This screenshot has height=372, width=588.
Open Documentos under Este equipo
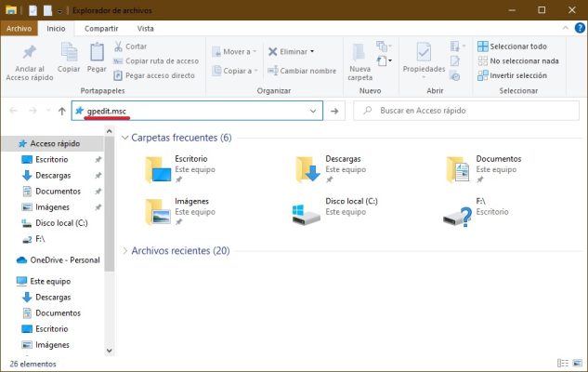point(58,313)
